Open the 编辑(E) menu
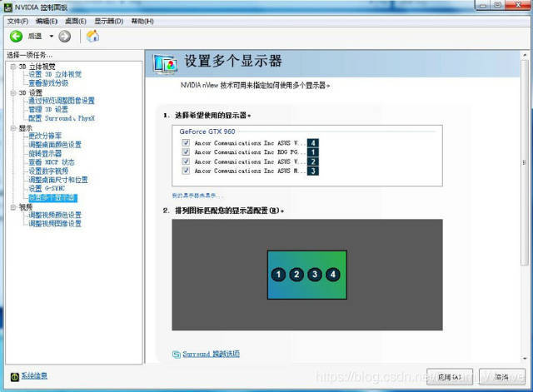 click(47, 21)
